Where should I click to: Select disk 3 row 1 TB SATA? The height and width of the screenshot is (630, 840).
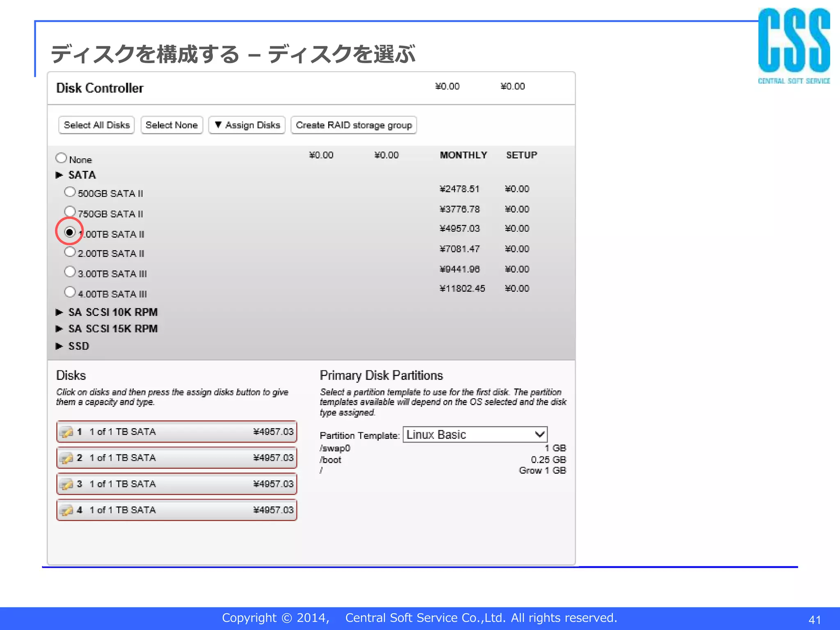(x=177, y=484)
